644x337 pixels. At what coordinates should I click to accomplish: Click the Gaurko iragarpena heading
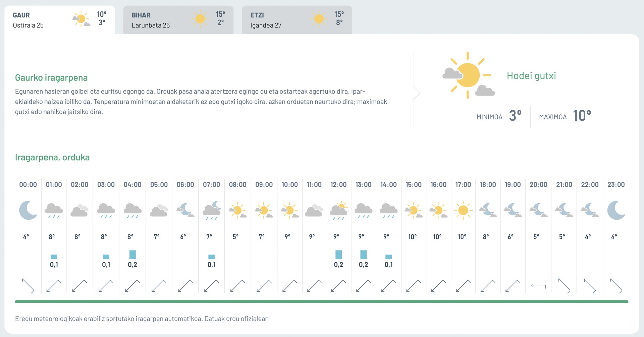(x=51, y=78)
